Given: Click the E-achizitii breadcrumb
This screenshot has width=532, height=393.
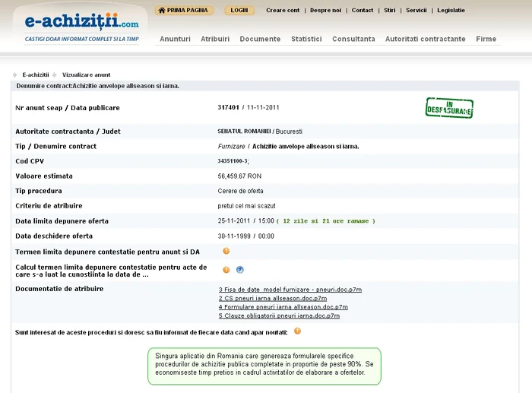Looking at the screenshot, I should [x=36, y=74].
